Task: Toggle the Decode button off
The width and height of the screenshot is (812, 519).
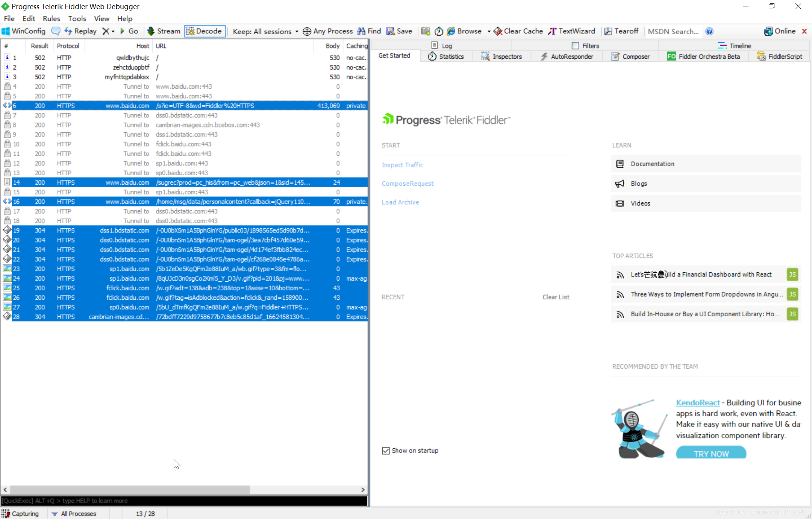Action: 205,31
